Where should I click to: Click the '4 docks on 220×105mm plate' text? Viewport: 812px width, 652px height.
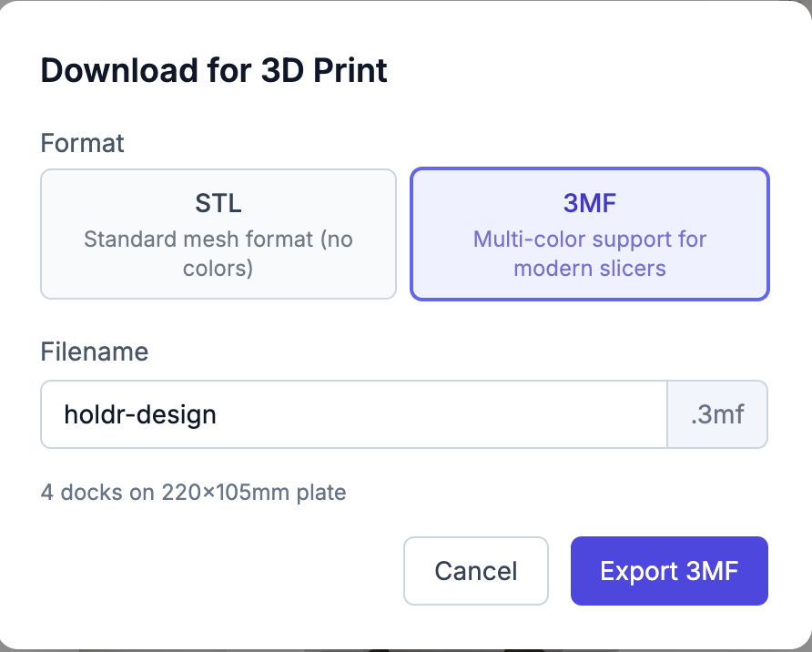(x=193, y=492)
